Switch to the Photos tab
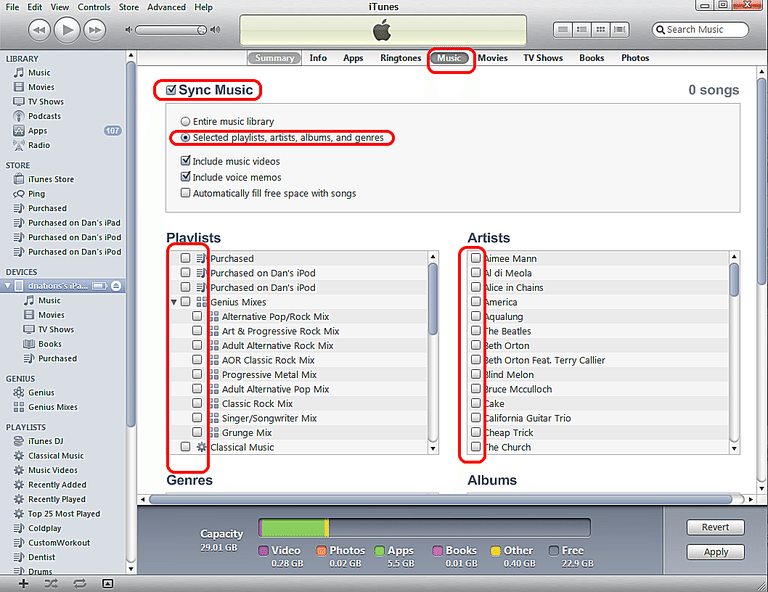 click(x=635, y=58)
